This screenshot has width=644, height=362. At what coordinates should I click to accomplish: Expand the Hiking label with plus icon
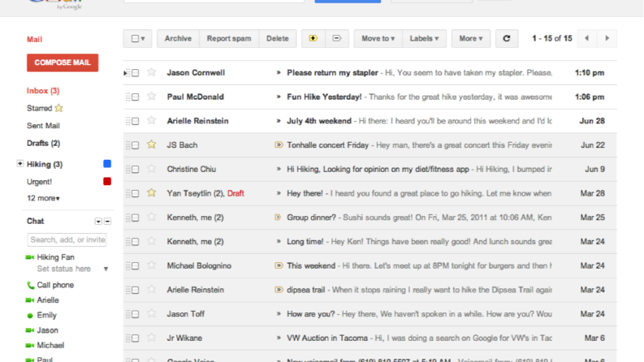[19, 163]
